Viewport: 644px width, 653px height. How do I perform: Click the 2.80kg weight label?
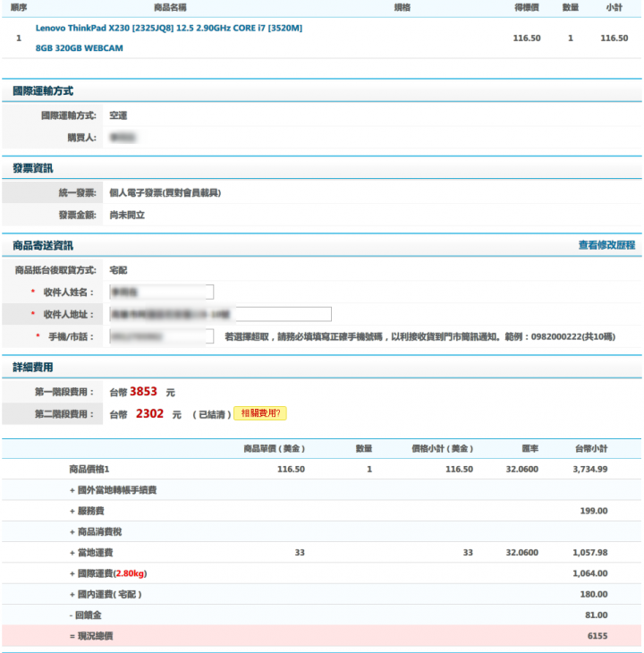point(130,573)
